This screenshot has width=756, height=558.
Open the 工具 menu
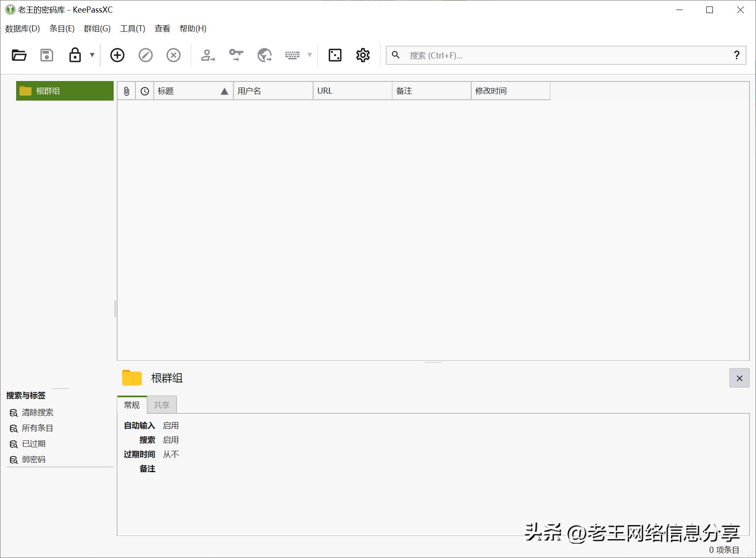click(x=132, y=28)
